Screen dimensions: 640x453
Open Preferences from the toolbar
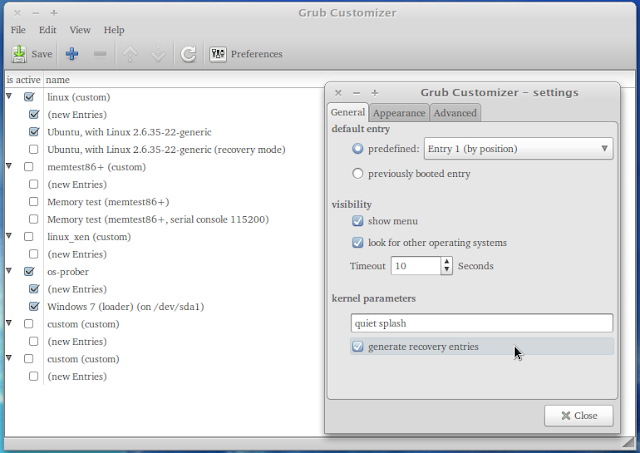click(x=246, y=54)
